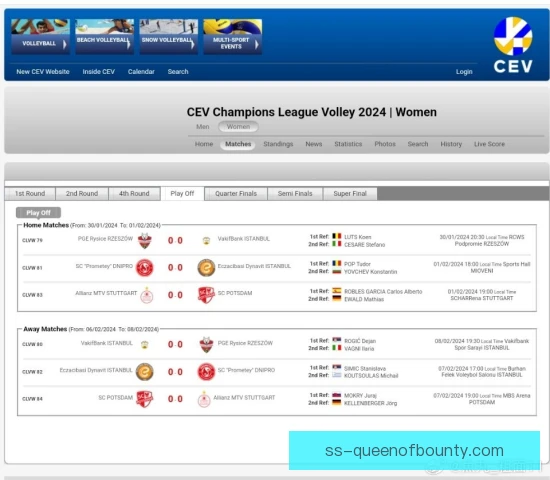Click Eczacibasi logo in match CLVW 82

145,372
